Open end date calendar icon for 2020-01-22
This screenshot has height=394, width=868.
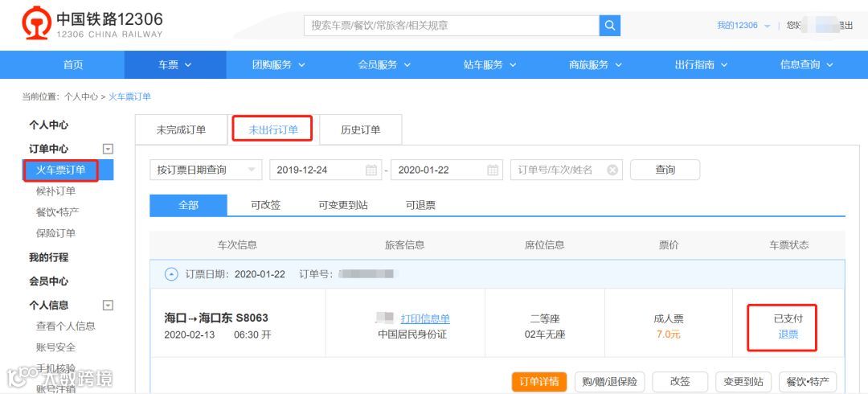click(492, 170)
